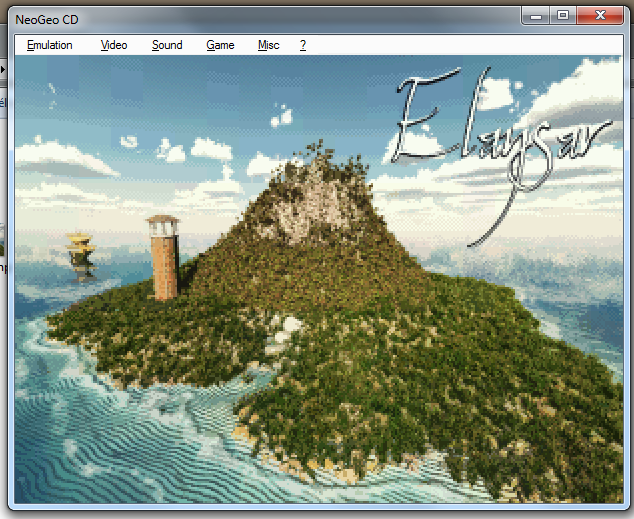Open the Emulation menu
Viewport: 634px width, 519px height.
coord(49,45)
